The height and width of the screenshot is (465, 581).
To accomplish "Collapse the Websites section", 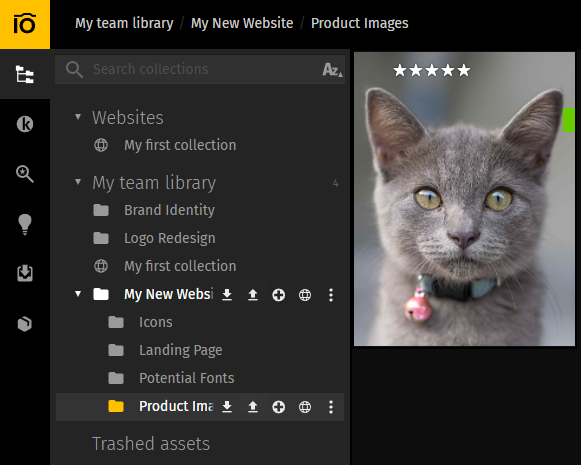I will click(78, 117).
